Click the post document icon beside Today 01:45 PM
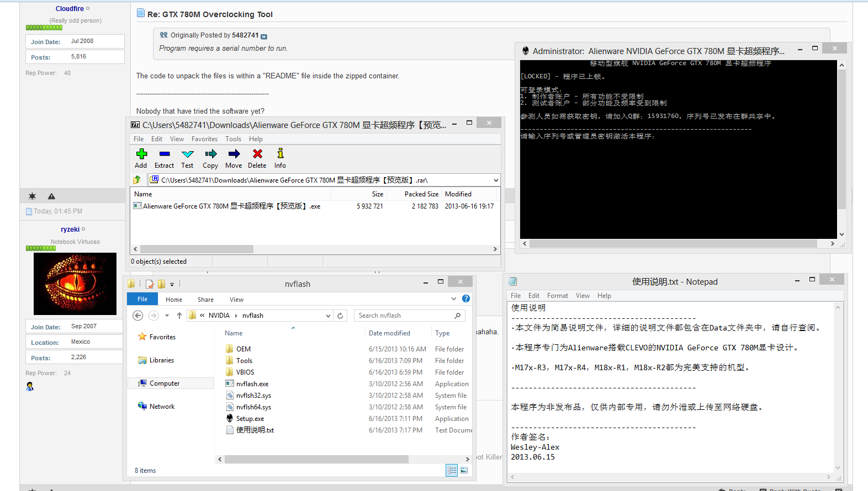The image size is (868, 491). pyautogui.click(x=29, y=211)
